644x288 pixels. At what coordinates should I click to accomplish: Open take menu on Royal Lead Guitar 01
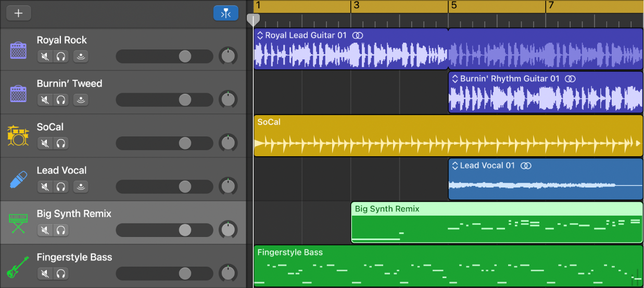click(260, 35)
